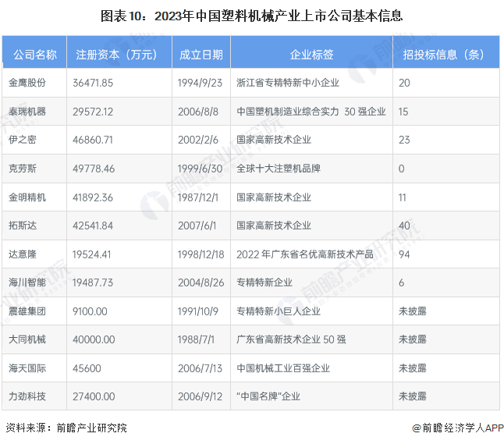The image size is (504, 444).
Task: Click capital value 36471.85
Action: (x=93, y=83)
